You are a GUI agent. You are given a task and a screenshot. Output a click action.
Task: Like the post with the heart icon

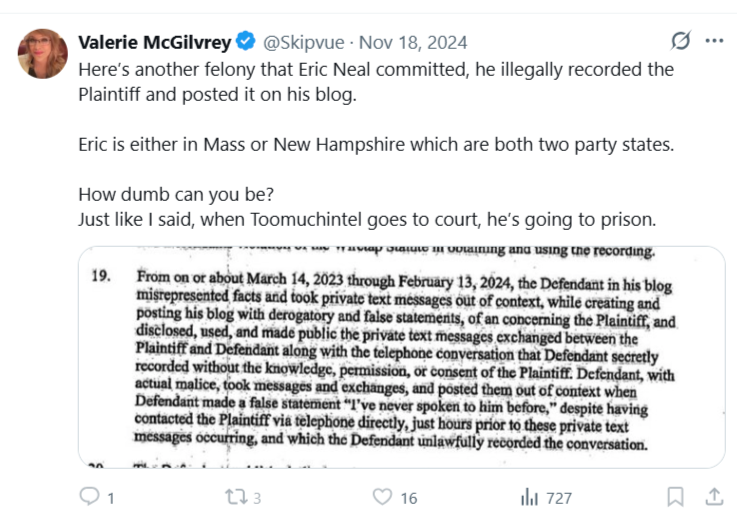[x=382, y=496]
